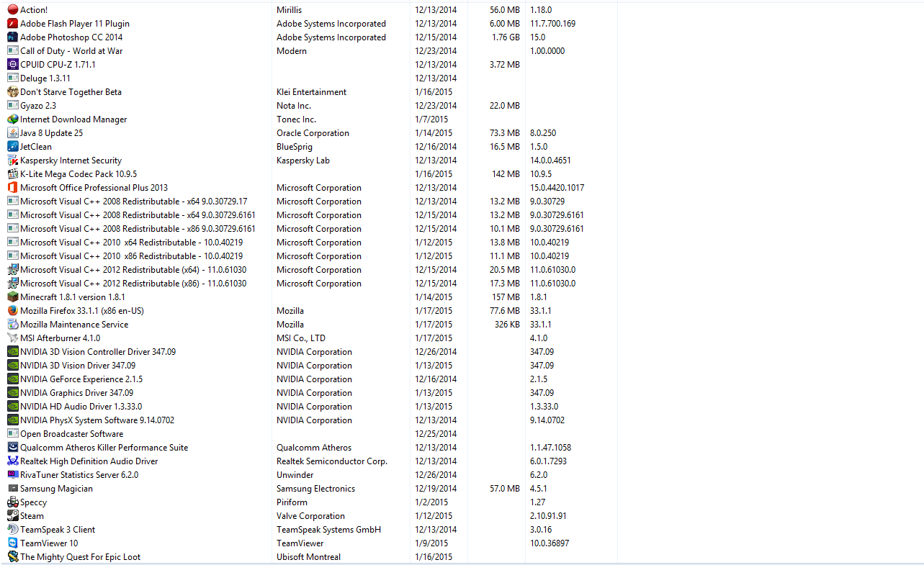Click the Open Broadcaster Software icon
The width and height of the screenshot is (924, 565).
click(x=13, y=434)
